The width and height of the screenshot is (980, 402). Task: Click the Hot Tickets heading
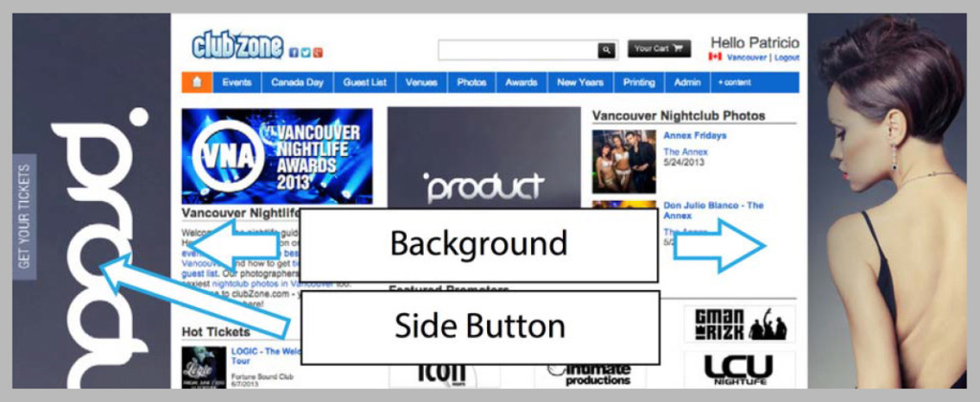215,331
